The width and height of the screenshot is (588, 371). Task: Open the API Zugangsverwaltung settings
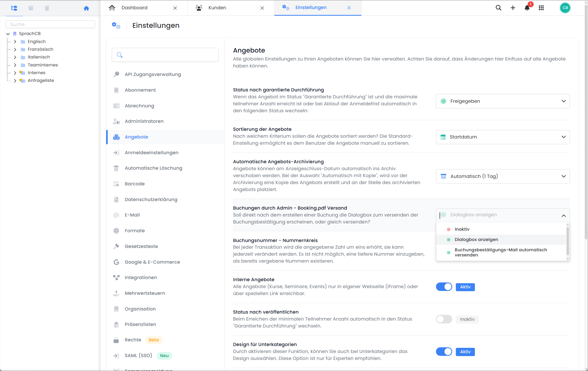coord(153,74)
